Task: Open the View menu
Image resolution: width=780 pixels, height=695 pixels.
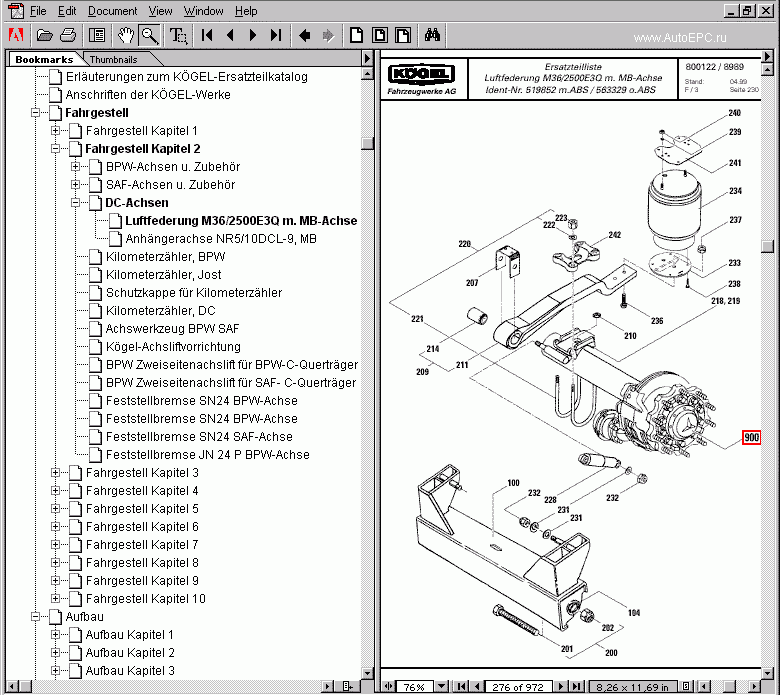Action: (160, 10)
